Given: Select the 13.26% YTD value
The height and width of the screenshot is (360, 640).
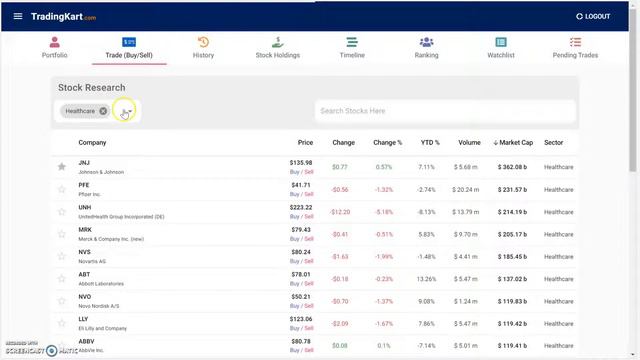Looking at the screenshot, I should (x=427, y=279).
